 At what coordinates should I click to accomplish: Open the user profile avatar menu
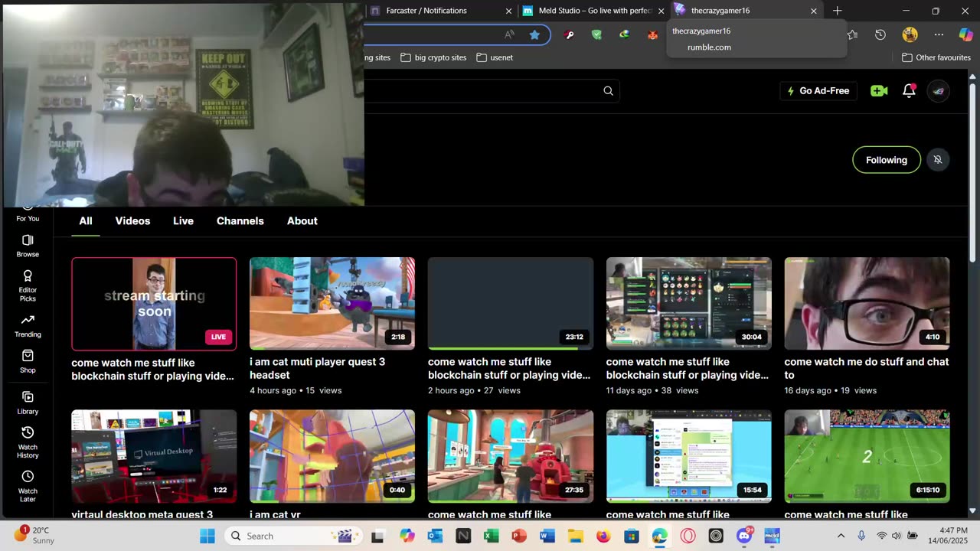(x=939, y=91)
